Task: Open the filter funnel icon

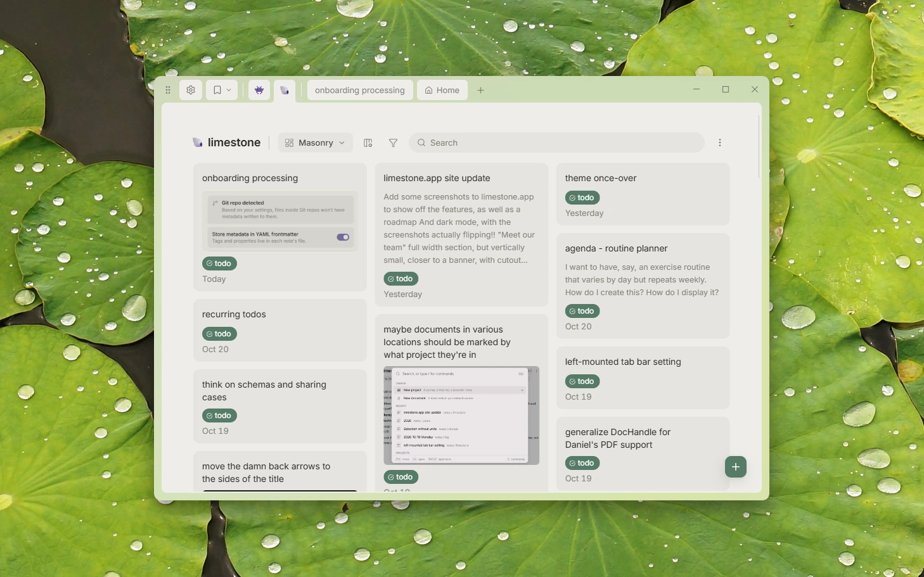Action: pos(394,143)
